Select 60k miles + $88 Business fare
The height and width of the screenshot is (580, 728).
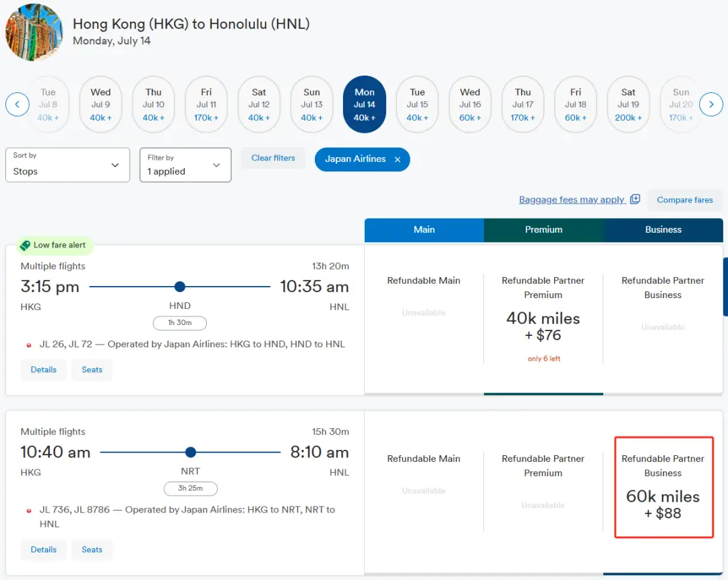[663, 504]
